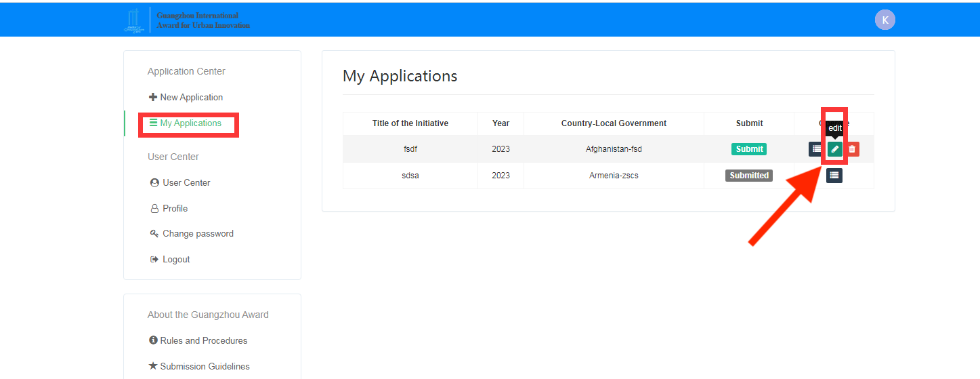Click the Afghanistan-fsd table cell
980x379 pixels.
tap(614, 149)
